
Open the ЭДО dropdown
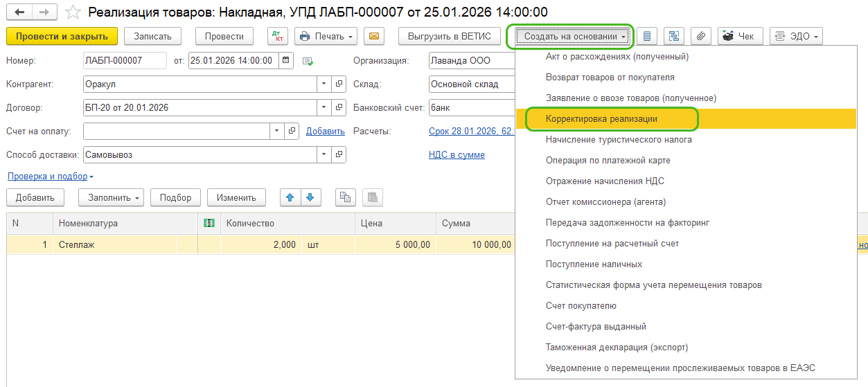pyautogui.click(x=797, y=36)
